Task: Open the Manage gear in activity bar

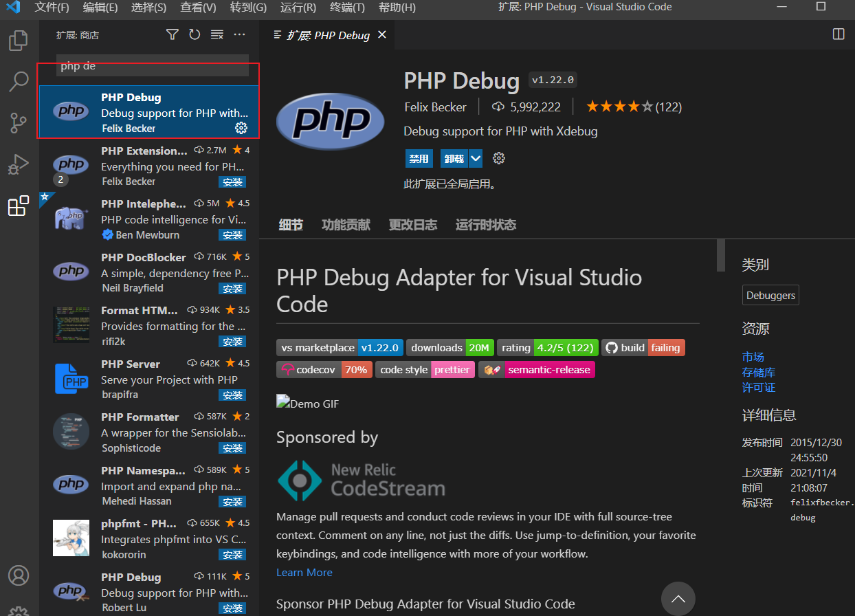Action: coord(19,610)
